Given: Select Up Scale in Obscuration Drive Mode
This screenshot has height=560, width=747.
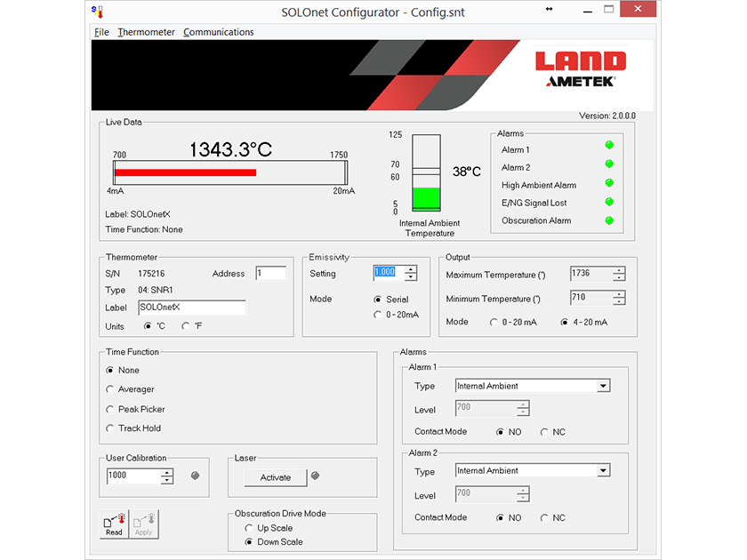Looking at the screenshot, I should (x=249, y=528).
